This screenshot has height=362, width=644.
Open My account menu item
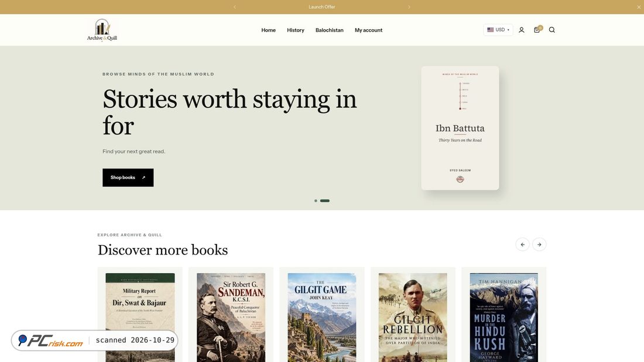[x=368, y=30]
